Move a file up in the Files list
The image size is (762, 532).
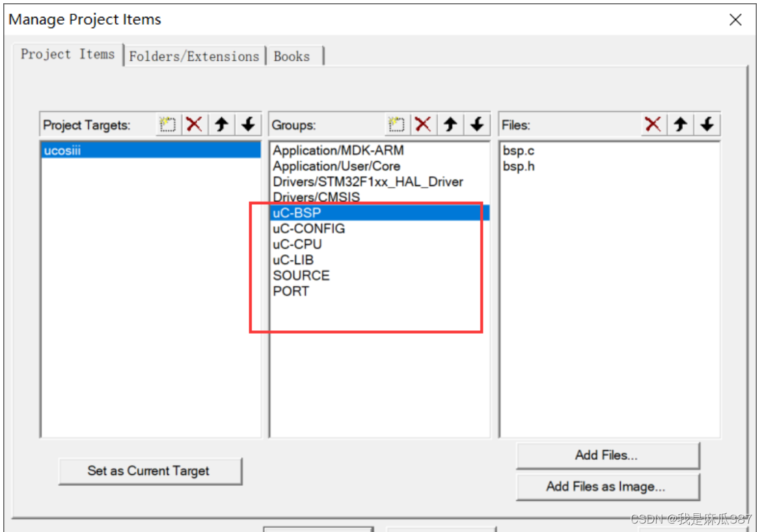pos(680,124)
